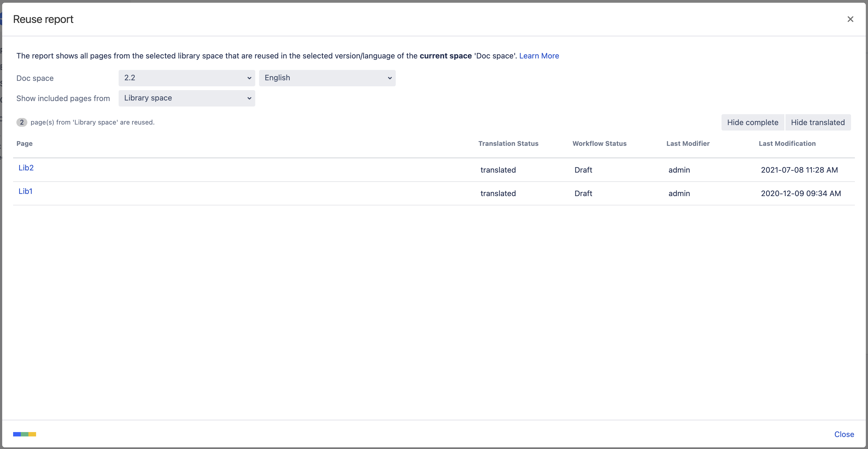This screenshot has width=868, height=449.
Task: Open the version 2.2 dropdown
Action: (x=187, y=78)
